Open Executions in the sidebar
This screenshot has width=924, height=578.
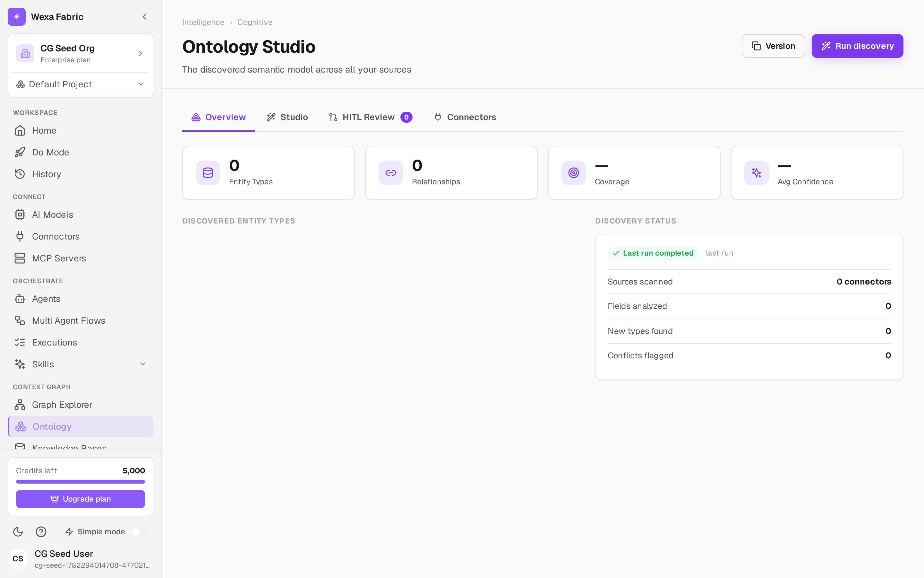coord(81,343)
